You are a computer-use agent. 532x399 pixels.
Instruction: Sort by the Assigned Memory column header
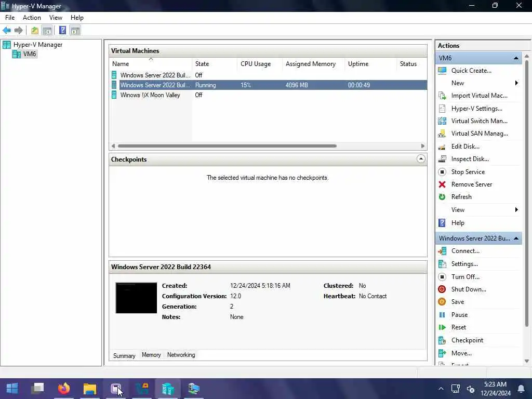click(x=313, y=64)
